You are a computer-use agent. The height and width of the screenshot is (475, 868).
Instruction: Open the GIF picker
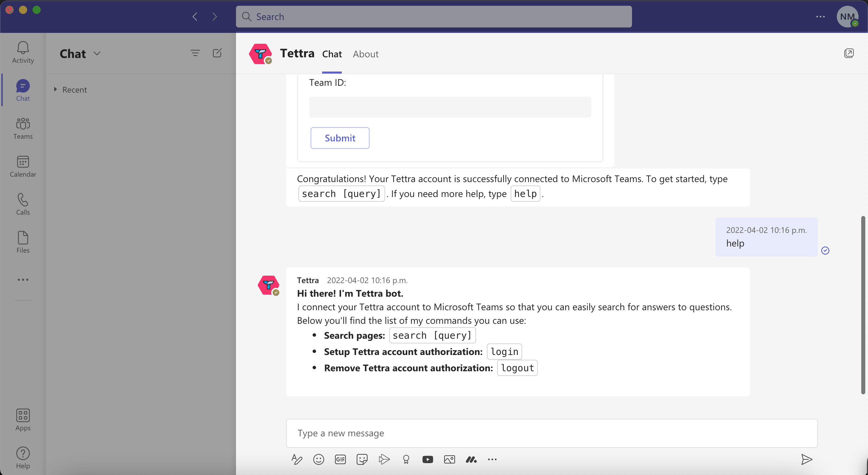point(340,459)
